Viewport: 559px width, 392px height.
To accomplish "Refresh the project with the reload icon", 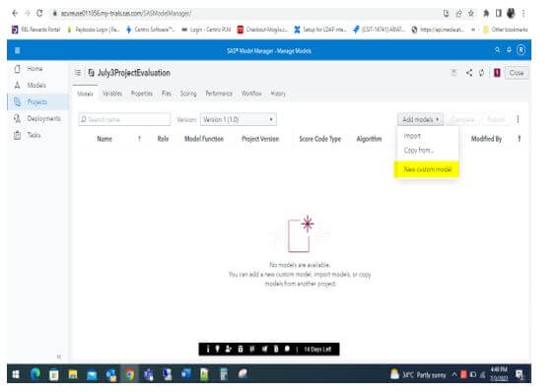I will [x=482, y=73].
